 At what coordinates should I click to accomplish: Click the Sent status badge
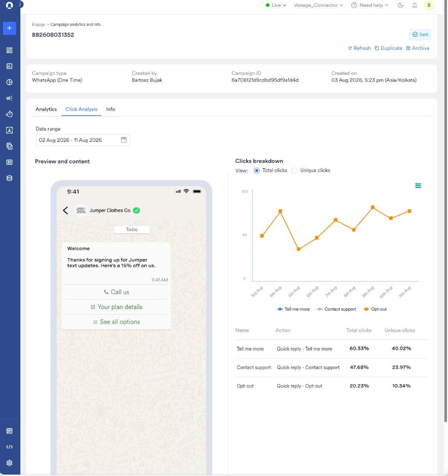[x=420, y=35]
